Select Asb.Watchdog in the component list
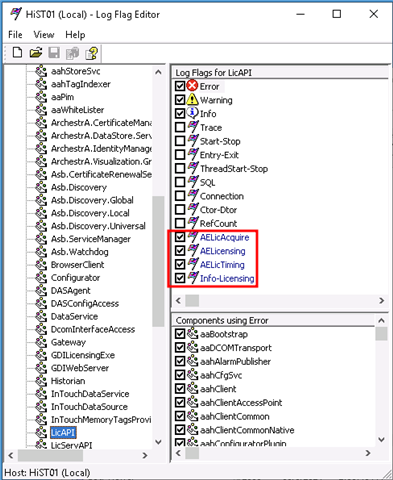 click(80, 252)
